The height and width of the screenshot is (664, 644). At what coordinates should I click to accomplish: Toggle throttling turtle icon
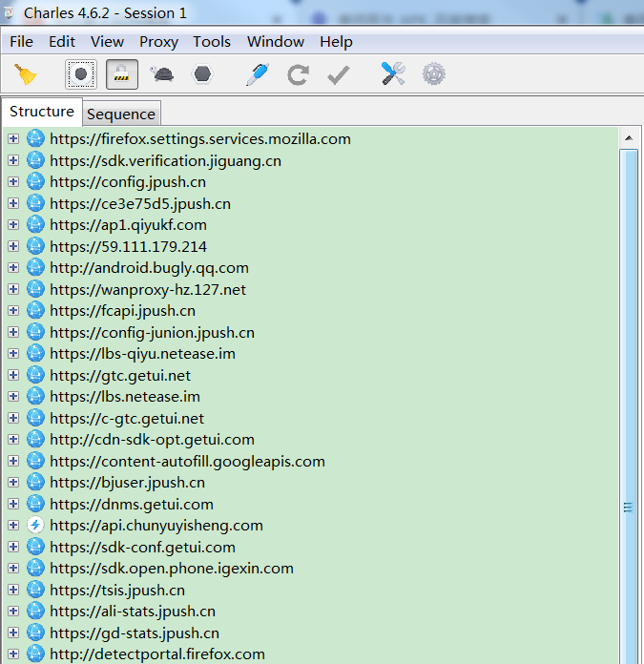coord(162,74)
